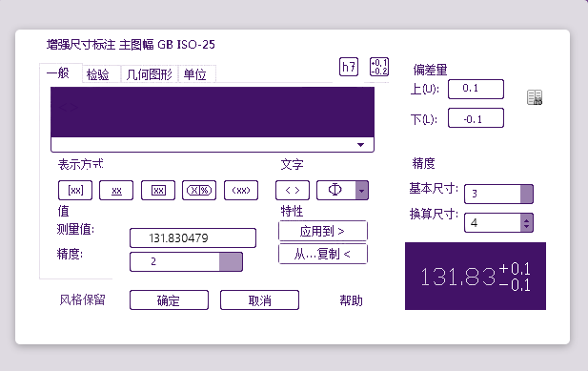Select the boxed xx basic dimension icon

tap(158, 190)
